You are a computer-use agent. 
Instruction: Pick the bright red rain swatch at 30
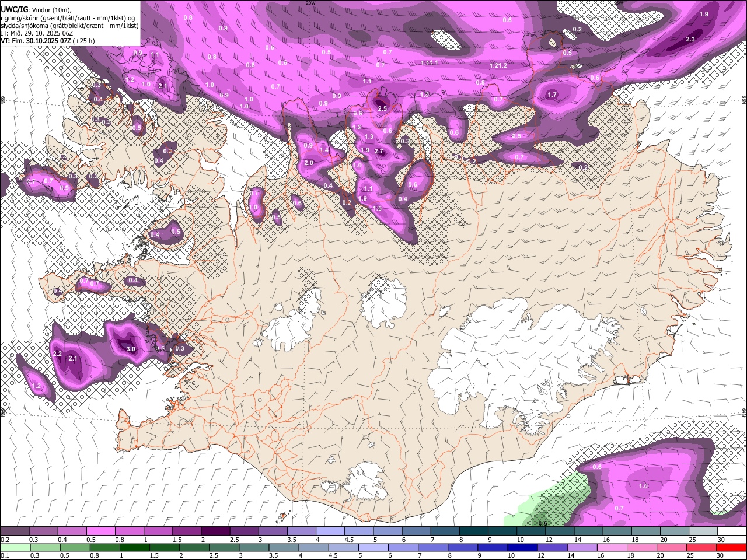[x=732, y=547]
